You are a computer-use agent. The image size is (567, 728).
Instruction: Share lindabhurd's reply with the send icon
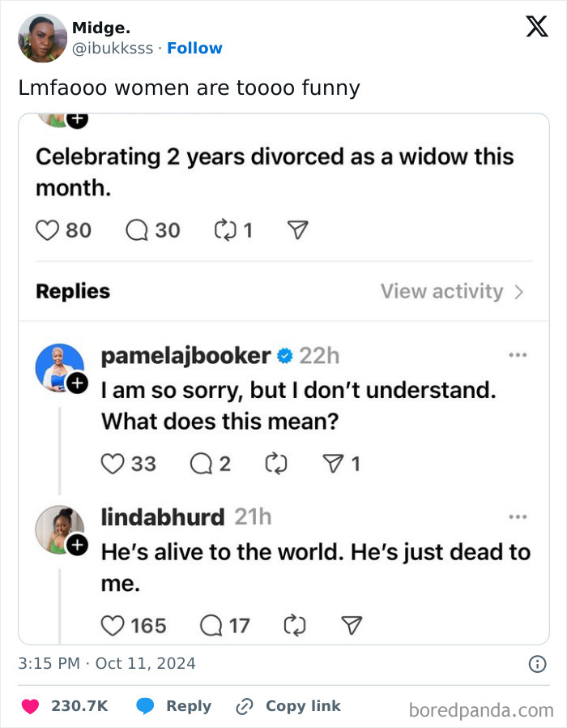pyautogui.click(x=351, y=625)
